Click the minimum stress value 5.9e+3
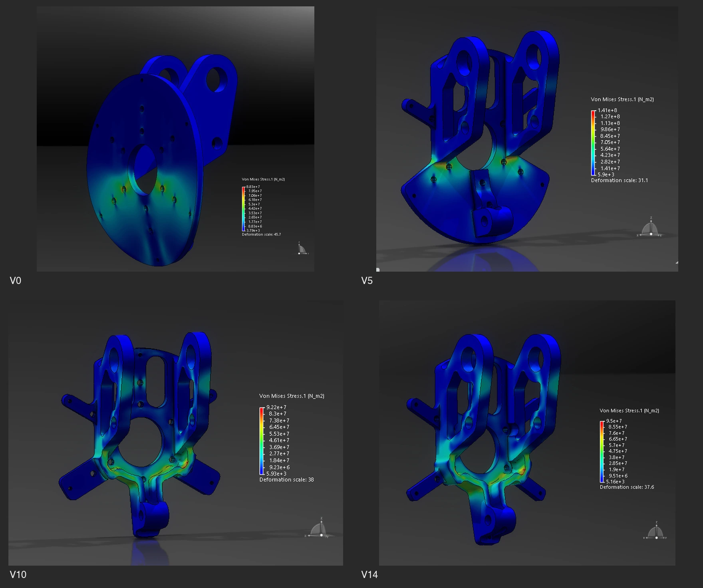This screenshot has width=703, height=588. 606,175
